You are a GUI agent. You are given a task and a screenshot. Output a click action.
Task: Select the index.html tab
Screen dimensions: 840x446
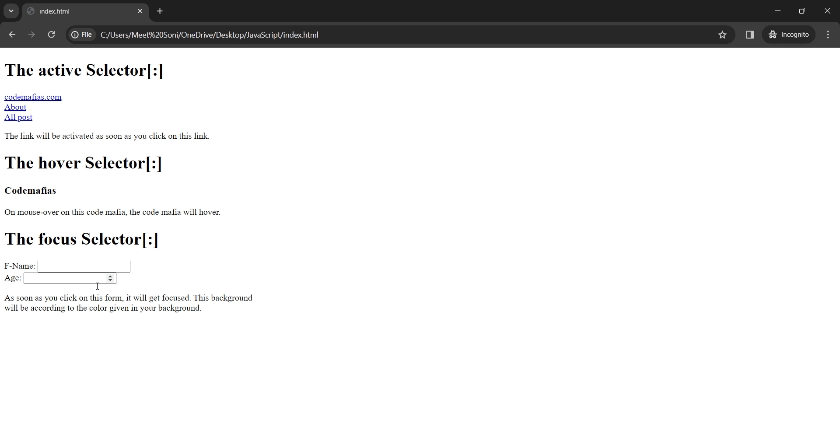[x=86, y=11]
